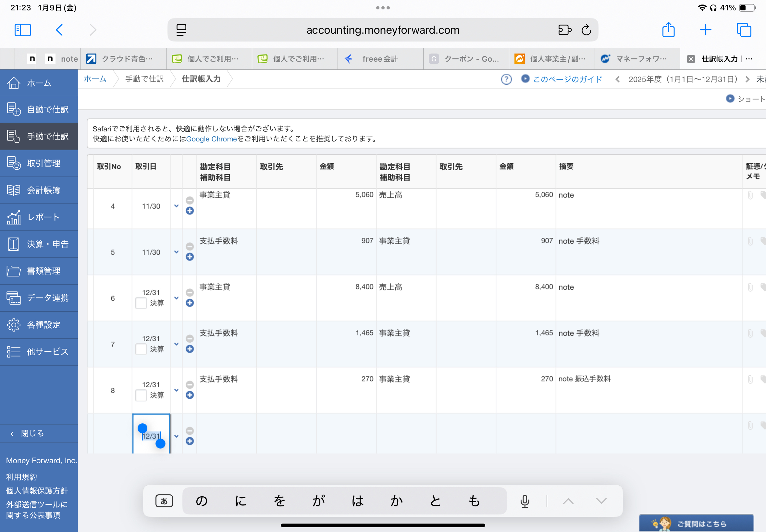Tap keyboard bar down arrow
This screenshot has width=766, height=532.
(601, 501)
